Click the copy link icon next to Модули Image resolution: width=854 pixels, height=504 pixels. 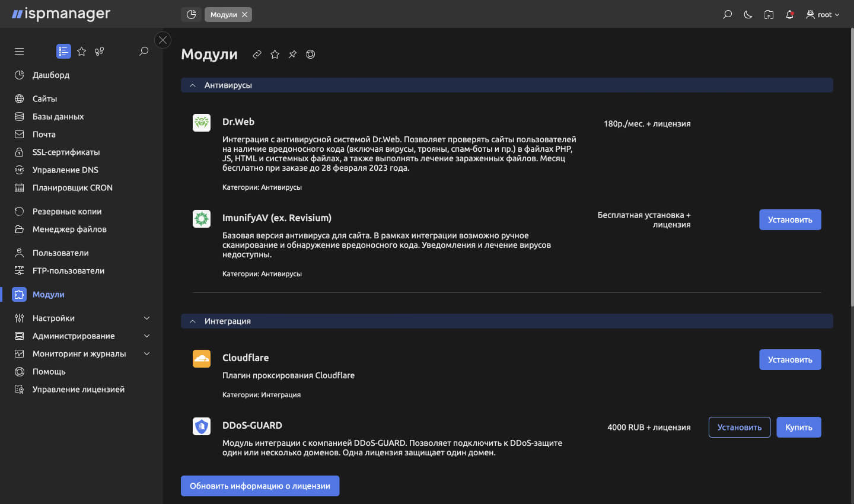click(x=257, y=54)
